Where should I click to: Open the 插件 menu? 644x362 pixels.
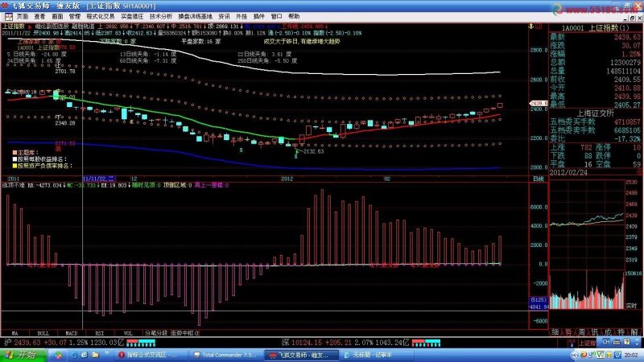258,16
